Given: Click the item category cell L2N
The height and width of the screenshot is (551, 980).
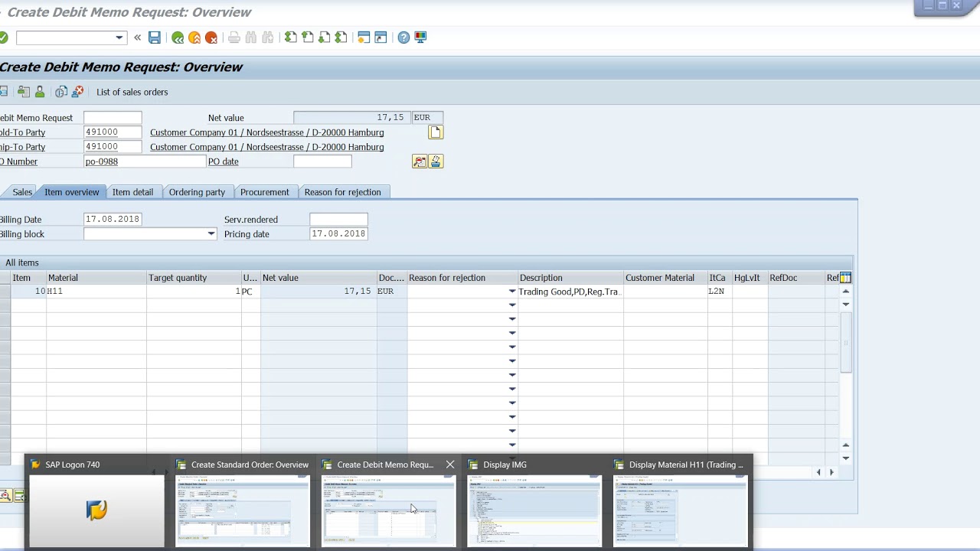Looking at the screenshot, I should click(x=720, y=292).
